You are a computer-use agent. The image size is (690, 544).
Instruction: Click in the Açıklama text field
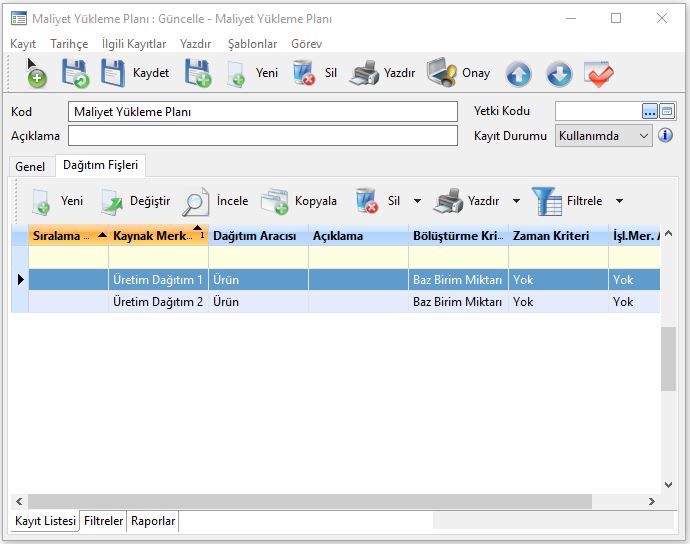[x=263, y=136]
